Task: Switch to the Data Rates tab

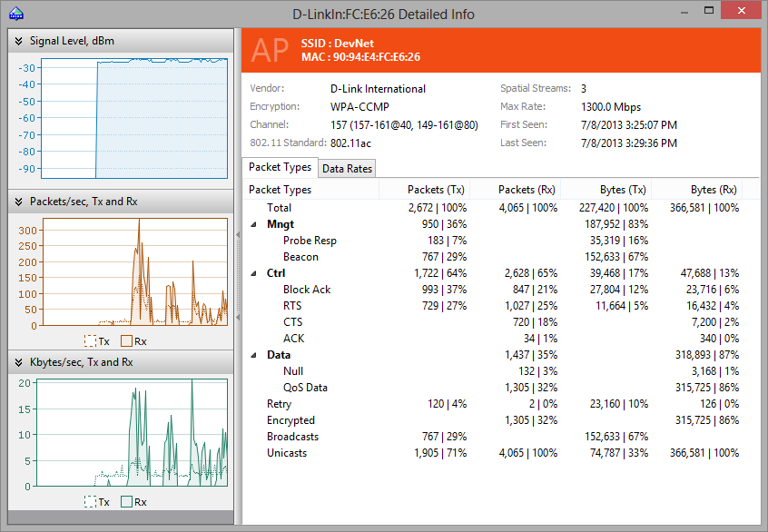Action: click(347, 169)
